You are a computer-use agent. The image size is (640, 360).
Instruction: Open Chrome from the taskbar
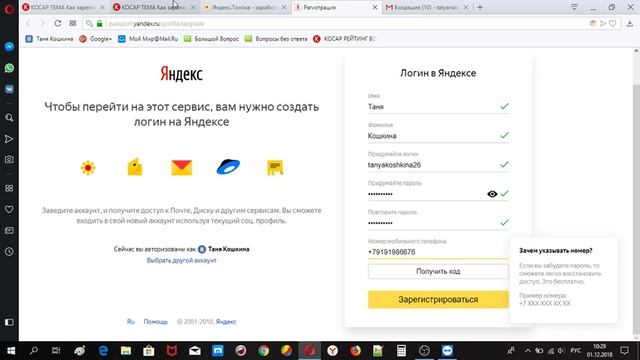pyautogui.click(x=264, y=351)
